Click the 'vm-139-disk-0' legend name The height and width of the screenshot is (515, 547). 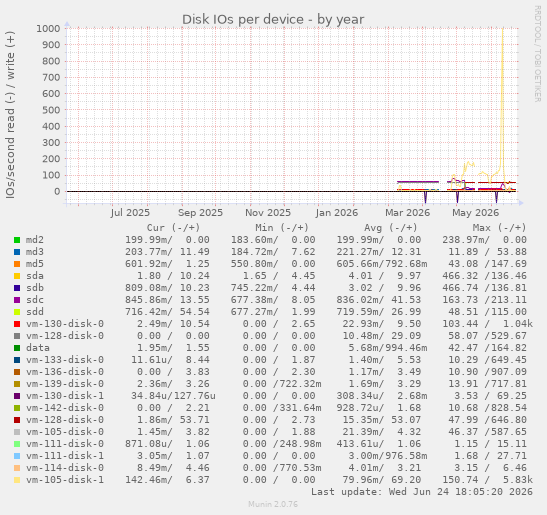pyautogui.click(x=65, y=383)
